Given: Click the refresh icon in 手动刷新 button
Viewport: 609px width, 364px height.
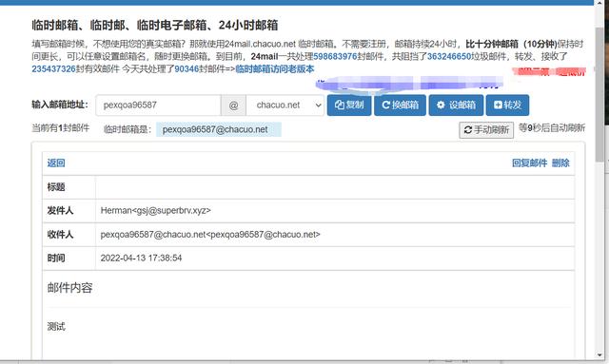Looking at the screenshot, I should pos(468,130).
